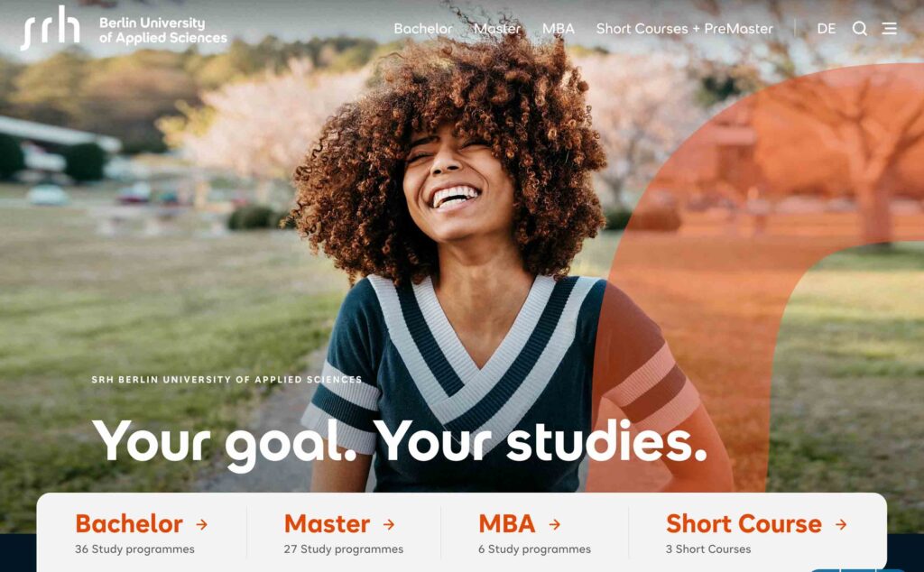Click 'Berlin University of Applied Sciences' wordmark

click(x=163, y=31)
